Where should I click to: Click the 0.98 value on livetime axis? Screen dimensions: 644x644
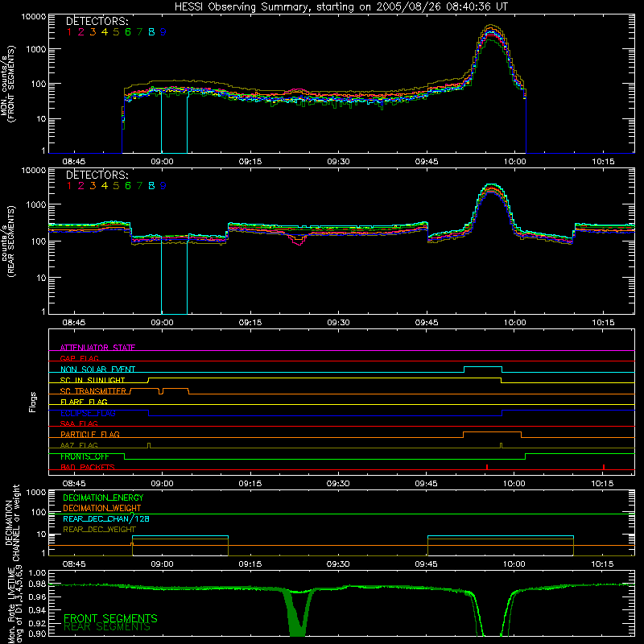[x=37, y=584]
